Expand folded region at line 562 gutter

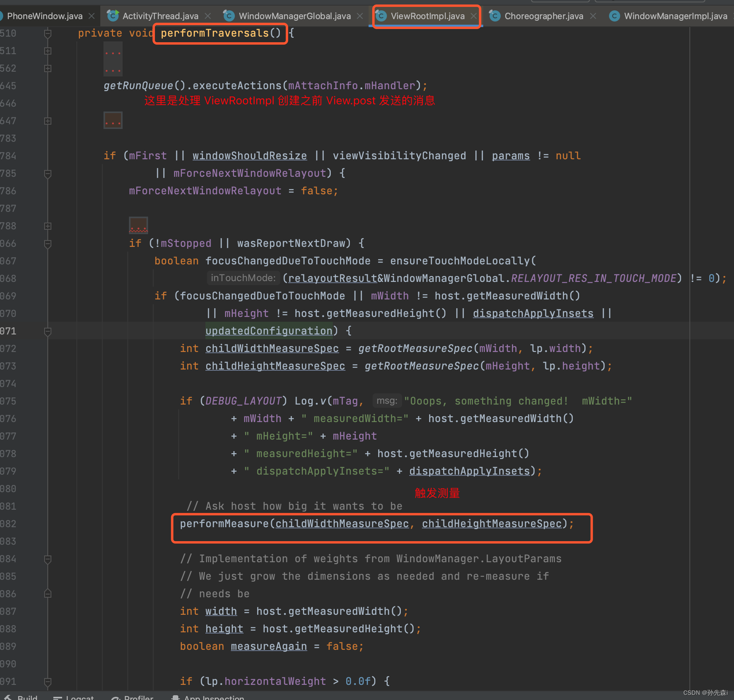click(48, 68)
